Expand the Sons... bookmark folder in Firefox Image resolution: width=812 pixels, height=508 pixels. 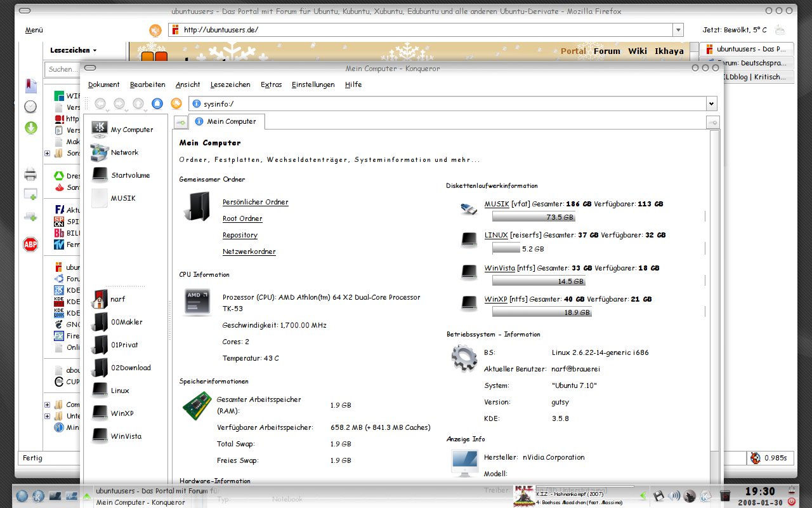(x=47, y=153)
